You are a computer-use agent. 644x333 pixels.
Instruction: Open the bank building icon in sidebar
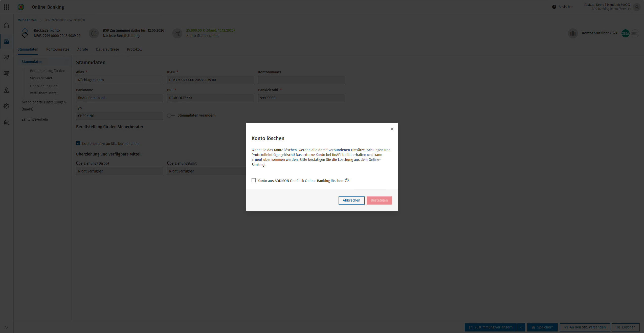click(x=6, y=123)
